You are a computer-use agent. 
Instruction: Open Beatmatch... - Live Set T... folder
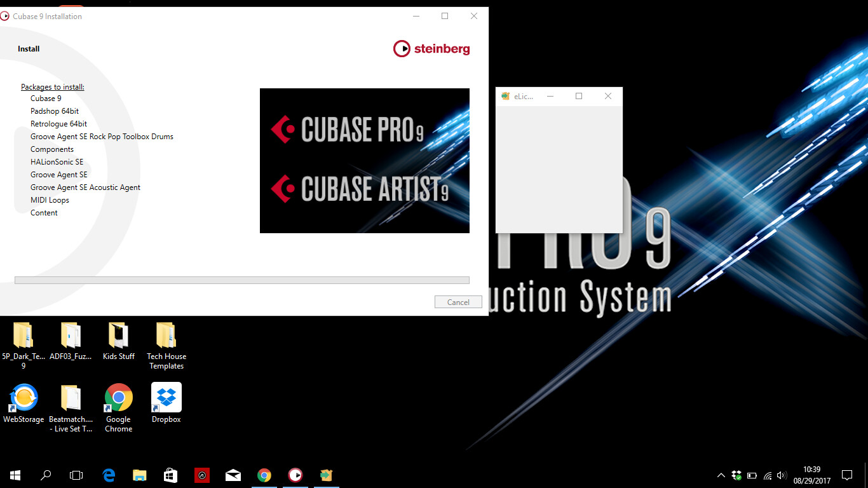71,409
